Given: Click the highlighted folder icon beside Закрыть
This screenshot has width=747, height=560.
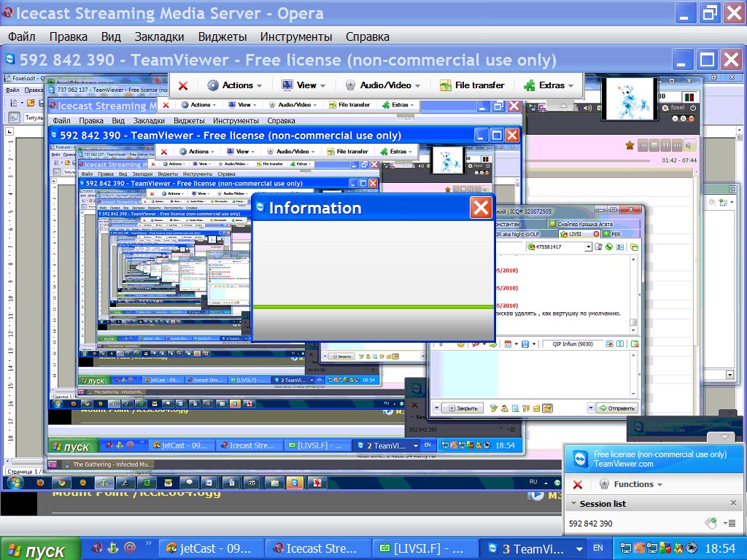Looking at the screenshot, I should tap(547, 408).
